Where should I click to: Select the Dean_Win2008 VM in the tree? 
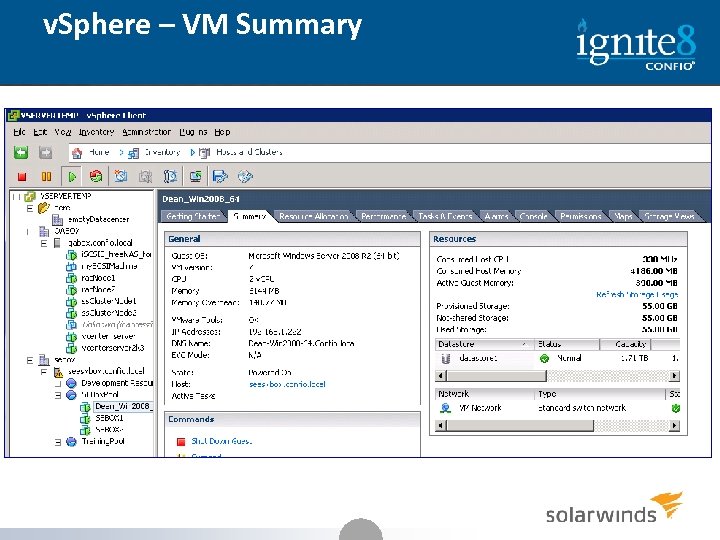pos(123,406)
